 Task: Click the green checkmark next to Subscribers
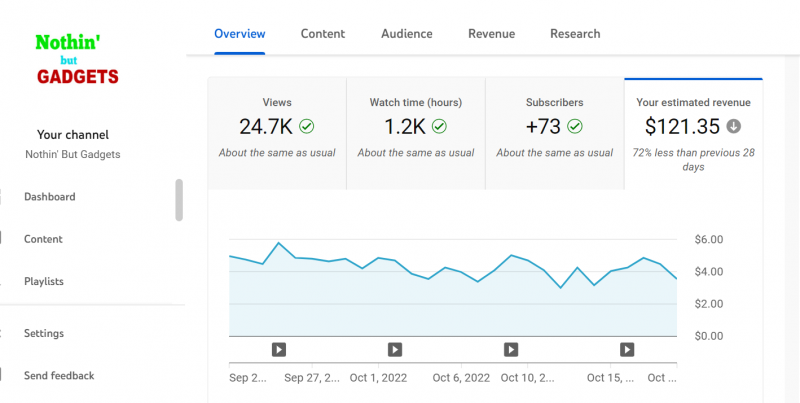[574, 127]
